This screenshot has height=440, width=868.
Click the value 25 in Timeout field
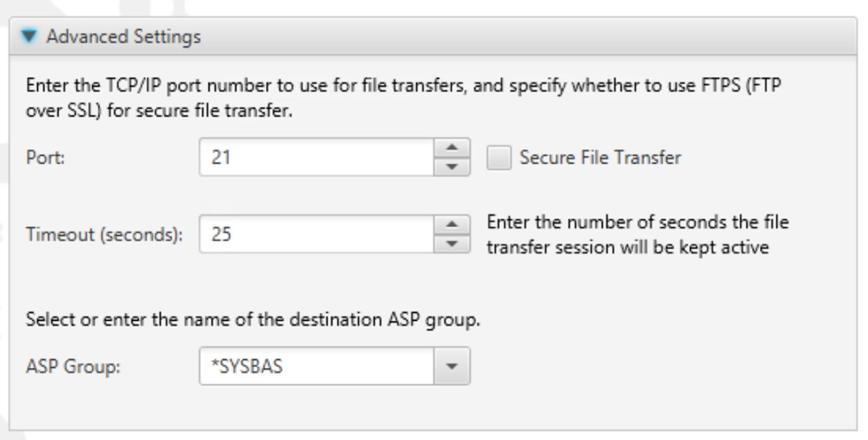click(x=221, y=234)
